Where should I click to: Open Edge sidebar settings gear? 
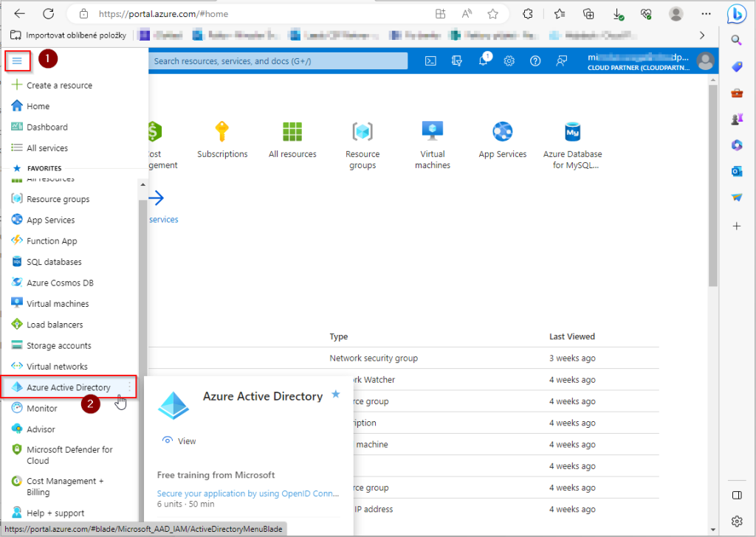click(x=737, y=521)
